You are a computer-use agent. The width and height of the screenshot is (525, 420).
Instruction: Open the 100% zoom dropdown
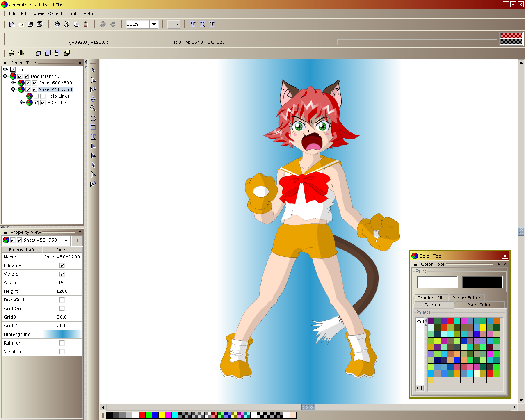coord(154,24)
